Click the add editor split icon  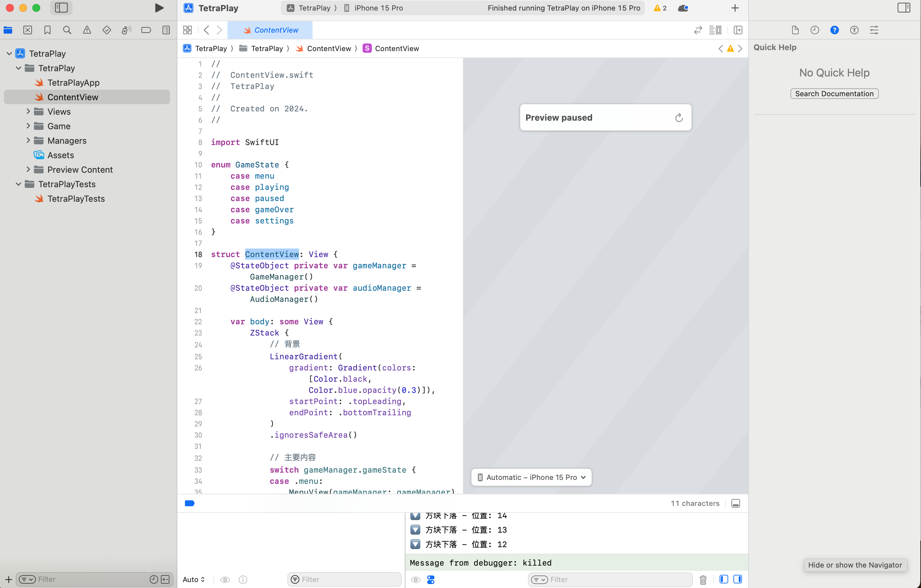(738, 30)
